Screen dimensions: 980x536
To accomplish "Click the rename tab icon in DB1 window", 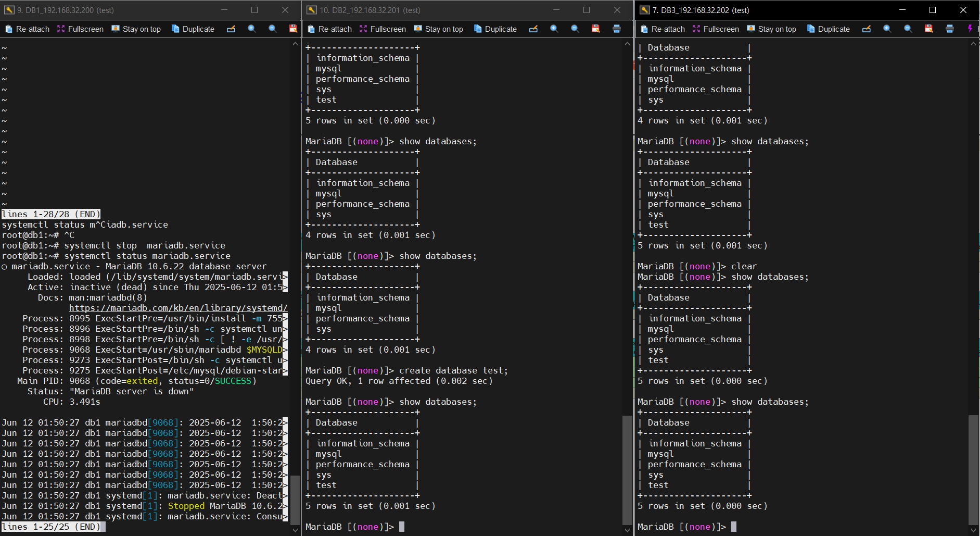I will point(231,29).
